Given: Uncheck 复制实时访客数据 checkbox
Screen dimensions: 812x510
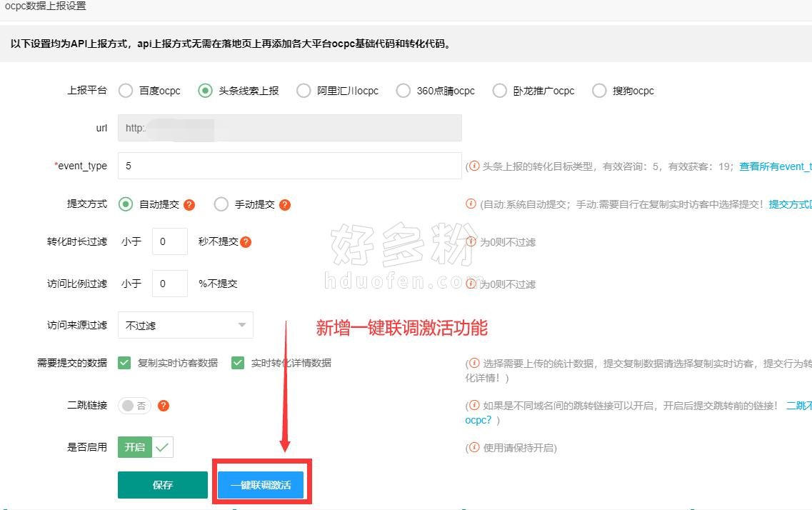Looking at the screenshot, I should [x=124, y=363].
